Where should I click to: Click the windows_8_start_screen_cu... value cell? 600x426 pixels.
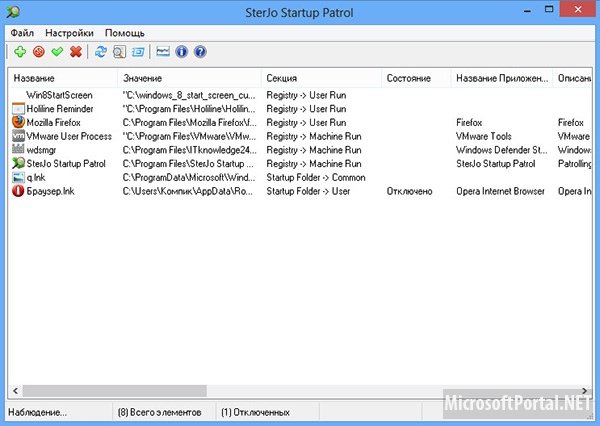[x=189, y=95]
